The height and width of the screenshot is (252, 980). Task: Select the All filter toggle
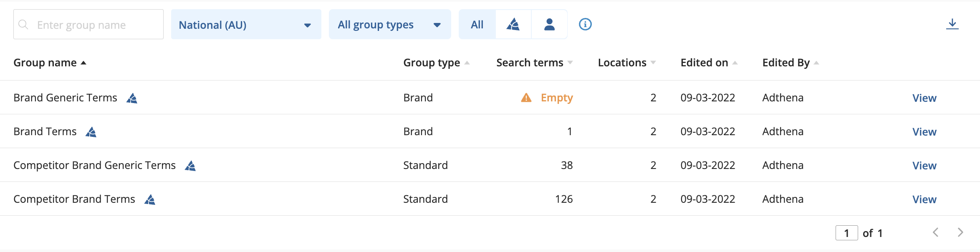tap(477, 24)
